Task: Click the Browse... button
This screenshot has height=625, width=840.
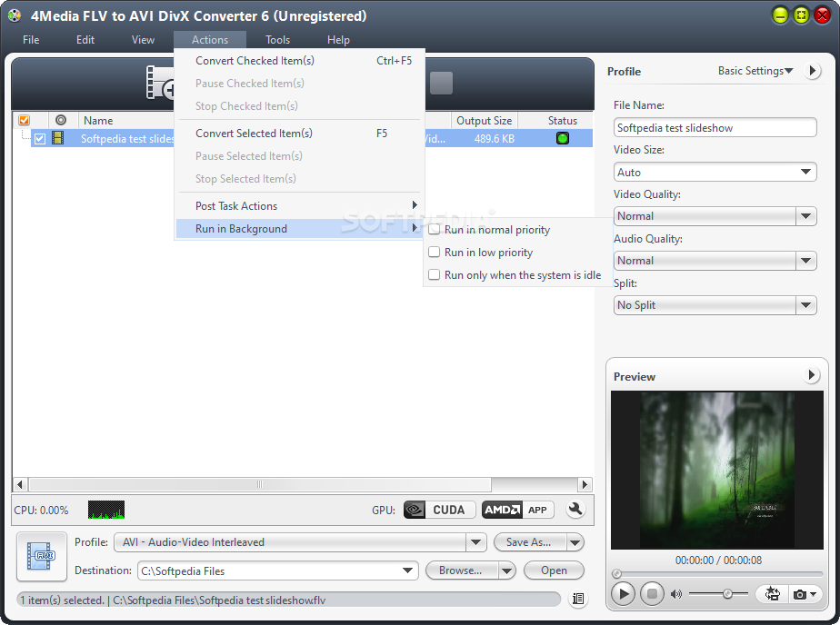Action: coord(461,571)
